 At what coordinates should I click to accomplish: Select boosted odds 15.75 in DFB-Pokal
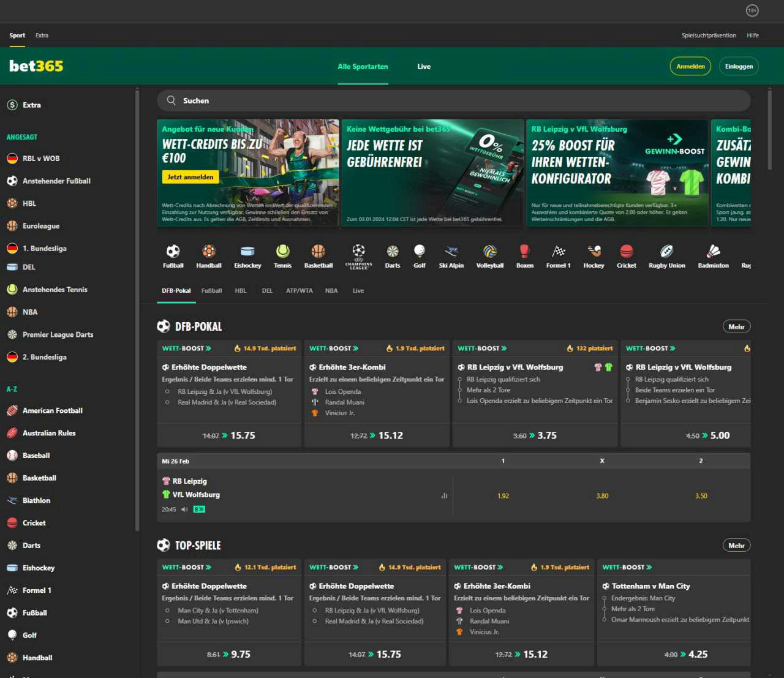tap(229, 435)
